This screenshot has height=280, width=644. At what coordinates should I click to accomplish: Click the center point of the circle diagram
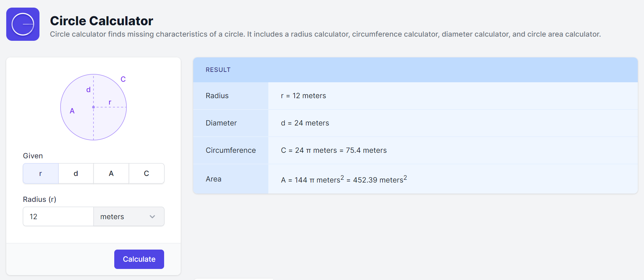click(93, 107)
